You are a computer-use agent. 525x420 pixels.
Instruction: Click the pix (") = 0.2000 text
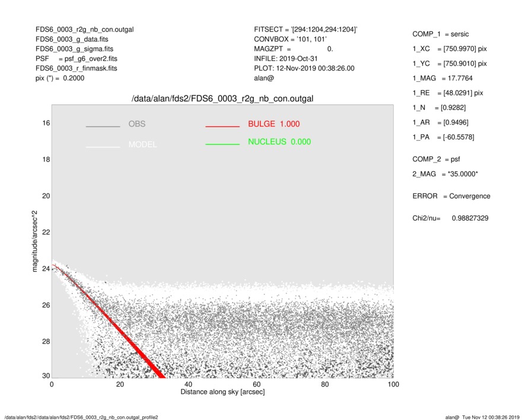click(x=60, y=78)
